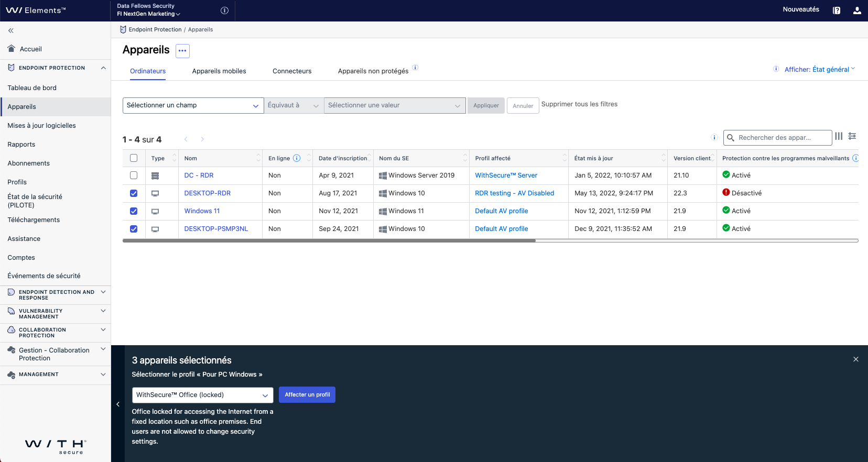868x462 pixels.
Task: Close the selected devices panel
Action: (856, 359)
